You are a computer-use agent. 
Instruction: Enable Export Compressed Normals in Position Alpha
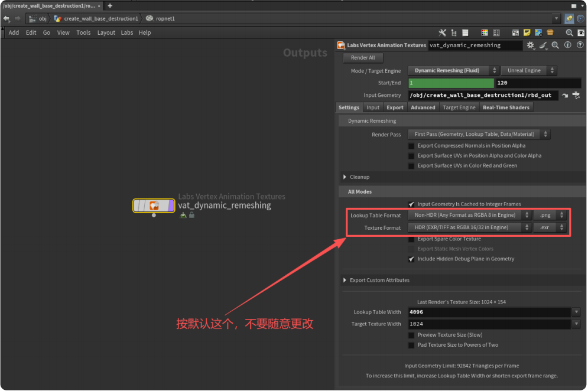pos(411,146)
